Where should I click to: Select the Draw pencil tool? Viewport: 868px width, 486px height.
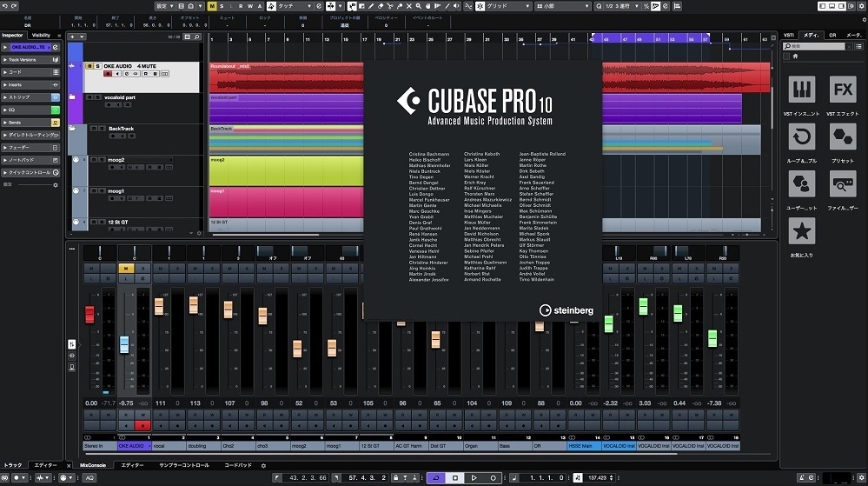(370, 6)
